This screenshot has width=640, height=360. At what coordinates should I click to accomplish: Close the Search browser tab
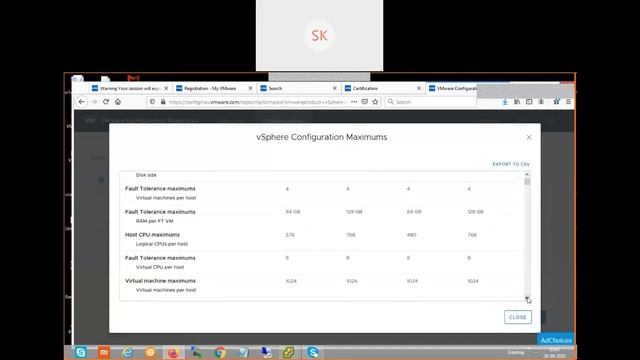click(x=335, y=88)
